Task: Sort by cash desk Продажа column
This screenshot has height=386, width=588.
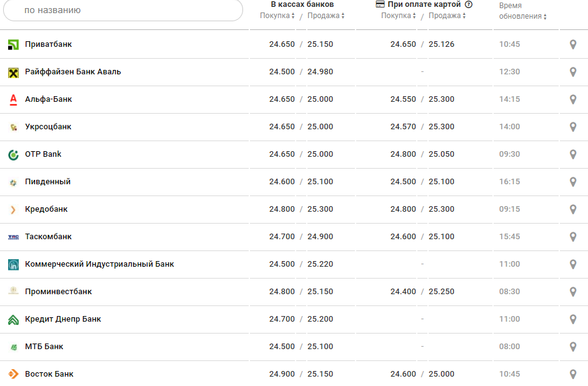Action: pyautogui.click(x=326, y=16)
